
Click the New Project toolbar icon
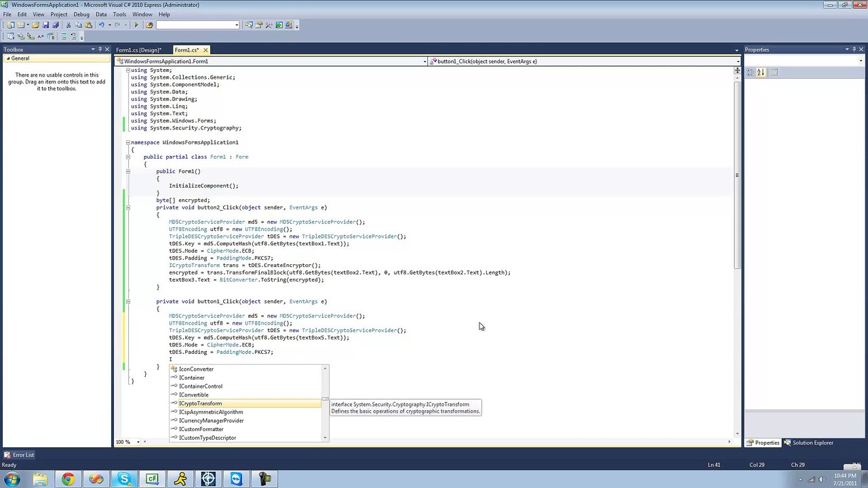pos(10,25)
